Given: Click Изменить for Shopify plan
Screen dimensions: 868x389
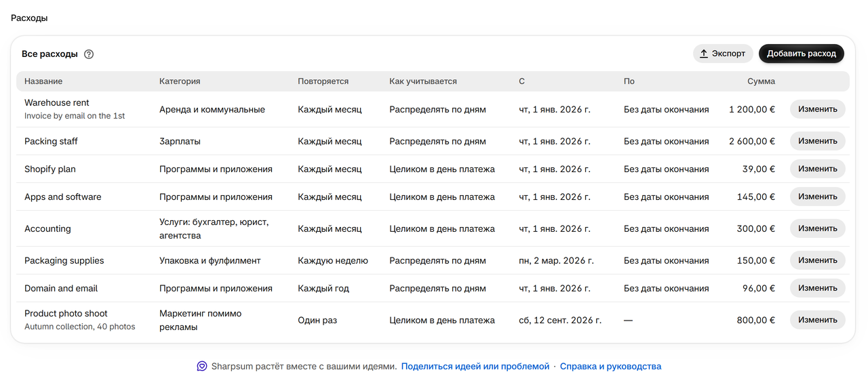Looking at the screenshot, I should click(818, 169).
